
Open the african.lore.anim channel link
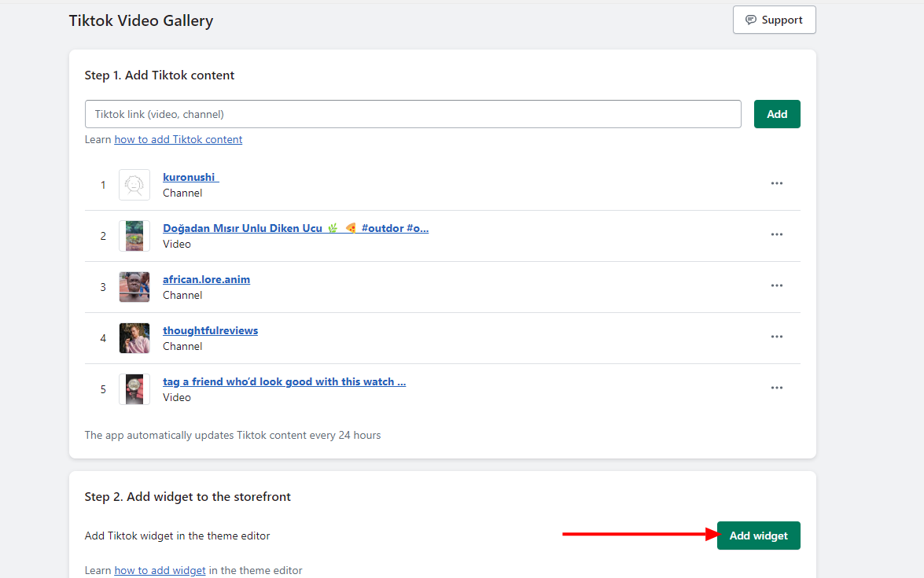206,280
